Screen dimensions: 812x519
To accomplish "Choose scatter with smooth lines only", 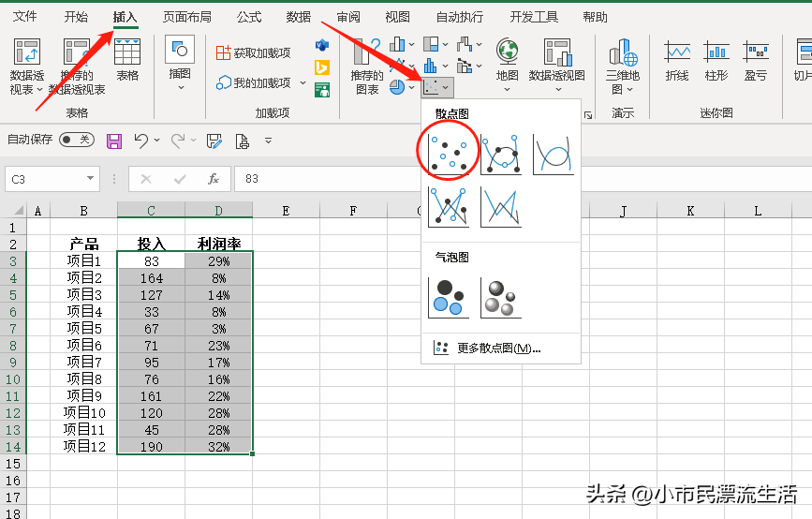I will tap(554, 154).
